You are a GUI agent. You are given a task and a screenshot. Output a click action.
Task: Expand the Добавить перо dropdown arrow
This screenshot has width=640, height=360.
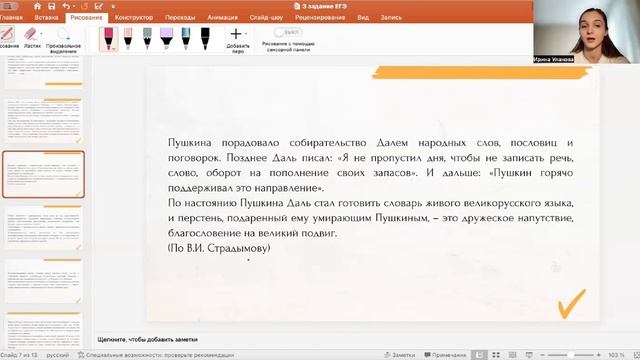tap(245, 34)
